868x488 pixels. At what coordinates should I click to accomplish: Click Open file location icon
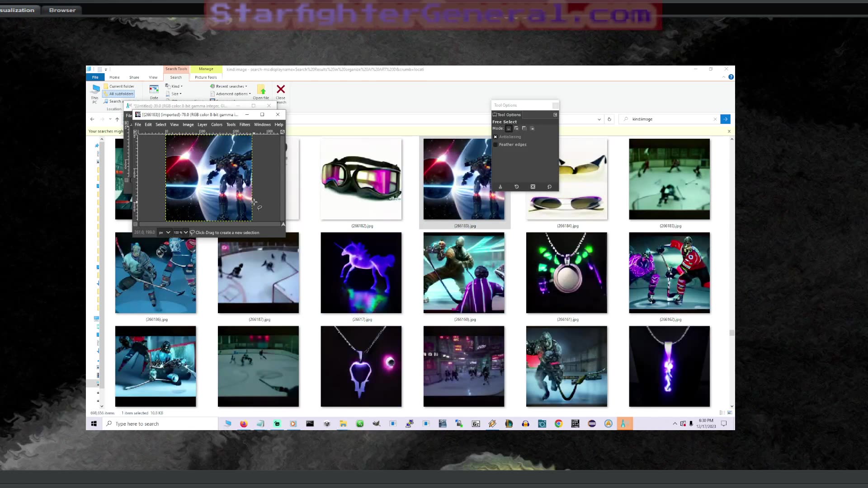(261, 89)
